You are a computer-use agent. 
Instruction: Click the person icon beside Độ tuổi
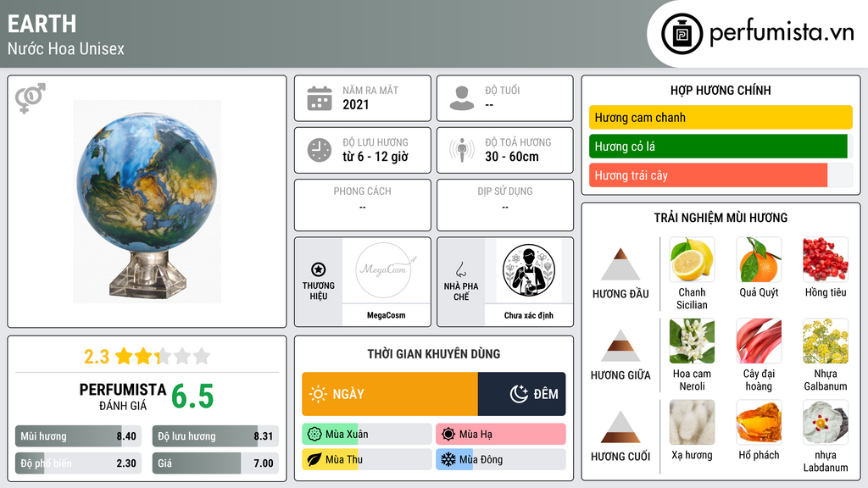462,98
